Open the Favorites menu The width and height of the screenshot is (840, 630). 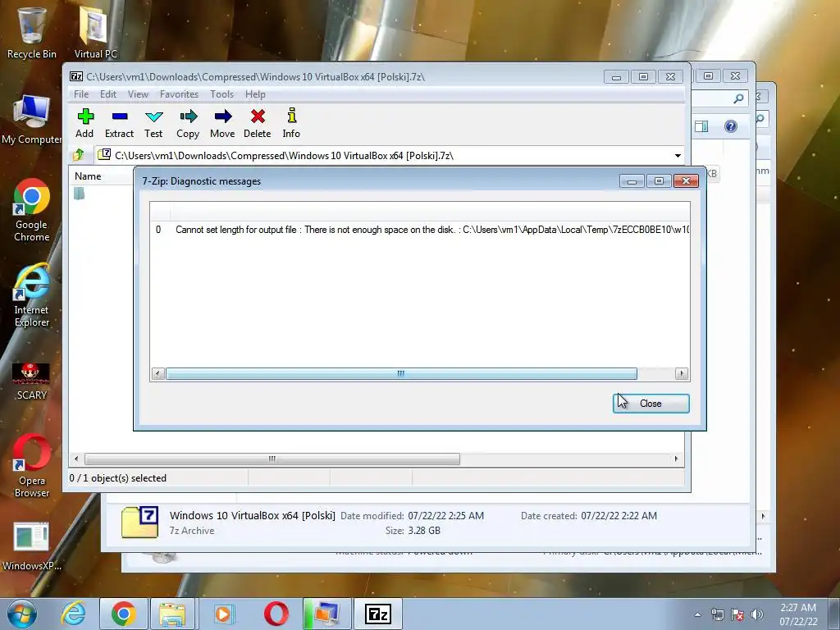179,94
